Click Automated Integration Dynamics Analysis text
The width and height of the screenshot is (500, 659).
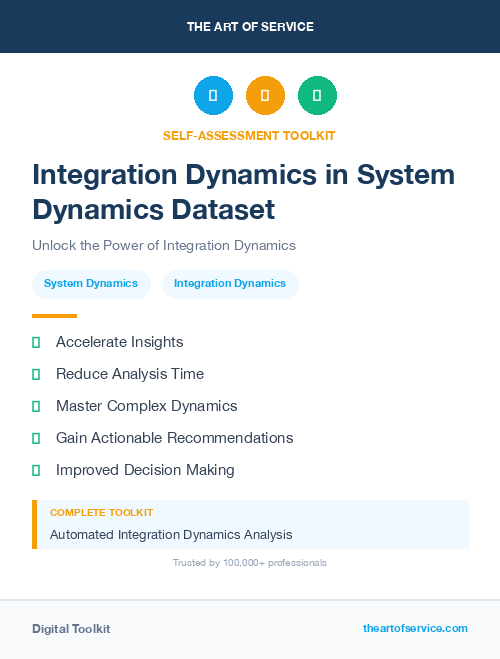tap(171, 535)
